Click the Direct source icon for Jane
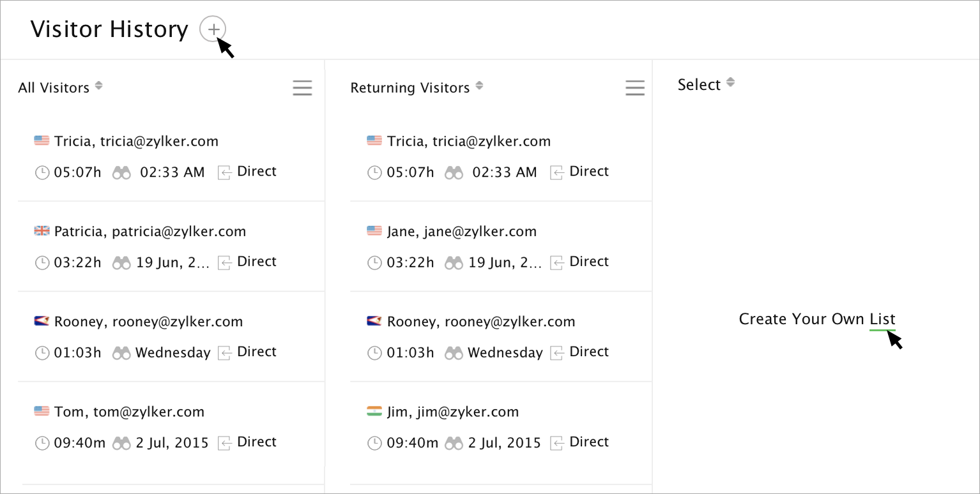Screen dimensions: 980x494 pos(557,262)
